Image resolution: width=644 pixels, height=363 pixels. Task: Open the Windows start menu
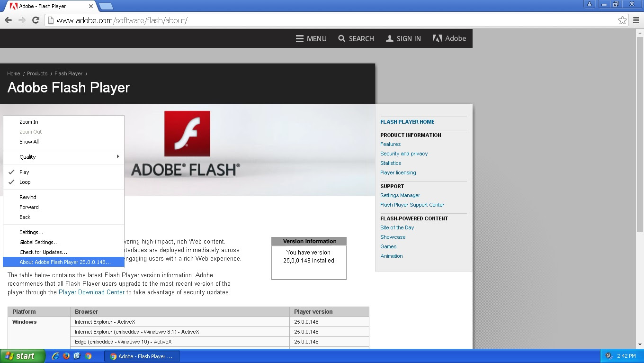23,356
